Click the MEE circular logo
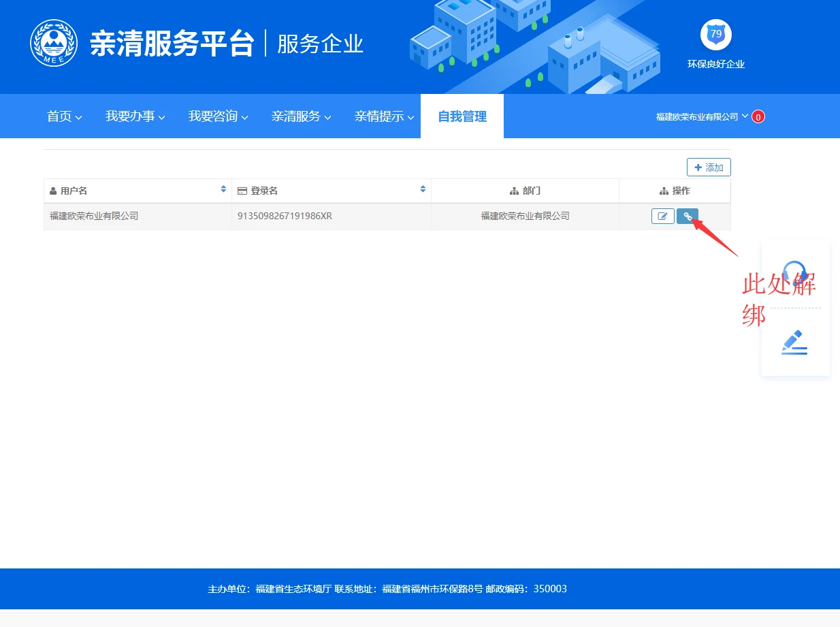 54,43
